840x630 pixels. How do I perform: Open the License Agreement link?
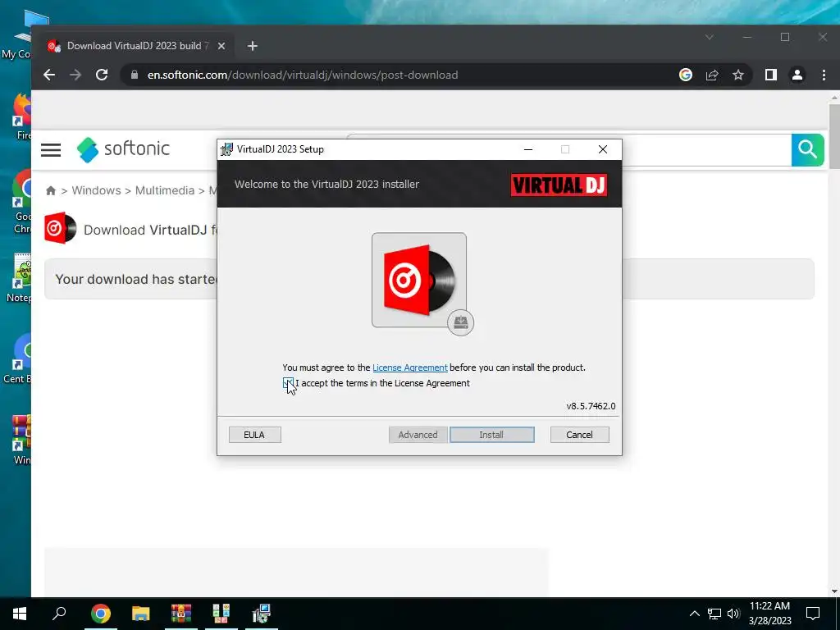(410, 367)
